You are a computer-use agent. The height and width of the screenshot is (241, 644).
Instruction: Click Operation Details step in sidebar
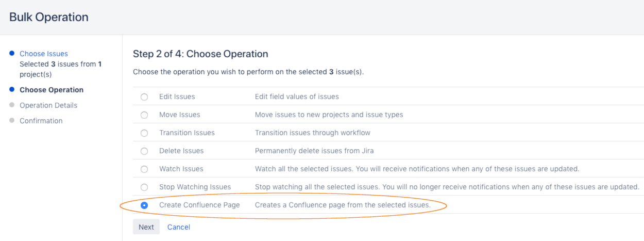48,105
